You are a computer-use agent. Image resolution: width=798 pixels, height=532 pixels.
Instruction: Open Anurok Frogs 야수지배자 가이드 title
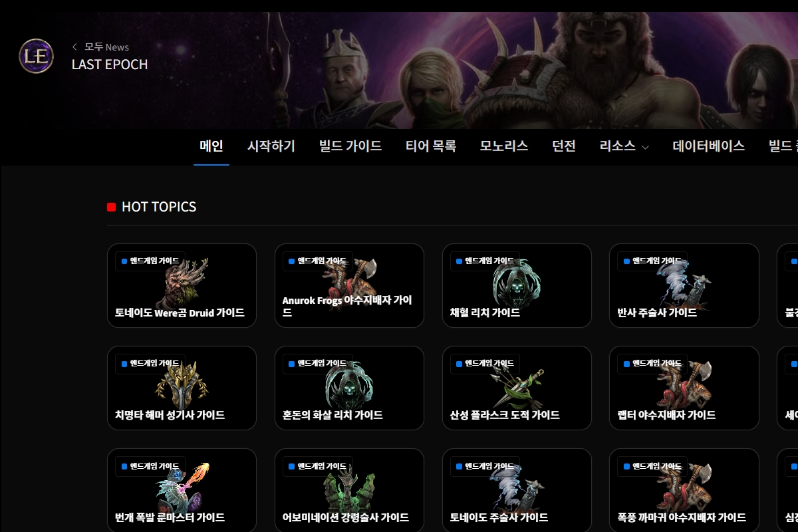click(347, 306)
